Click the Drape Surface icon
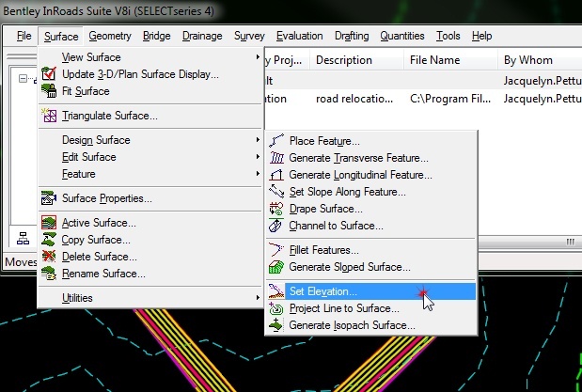Viewport: 582px width, 392px height. 276,209
